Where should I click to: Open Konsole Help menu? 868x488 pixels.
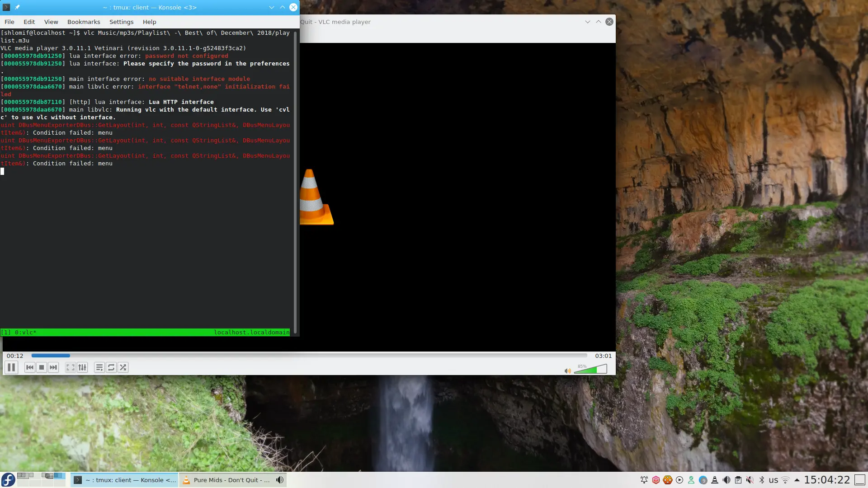(149, 22)
